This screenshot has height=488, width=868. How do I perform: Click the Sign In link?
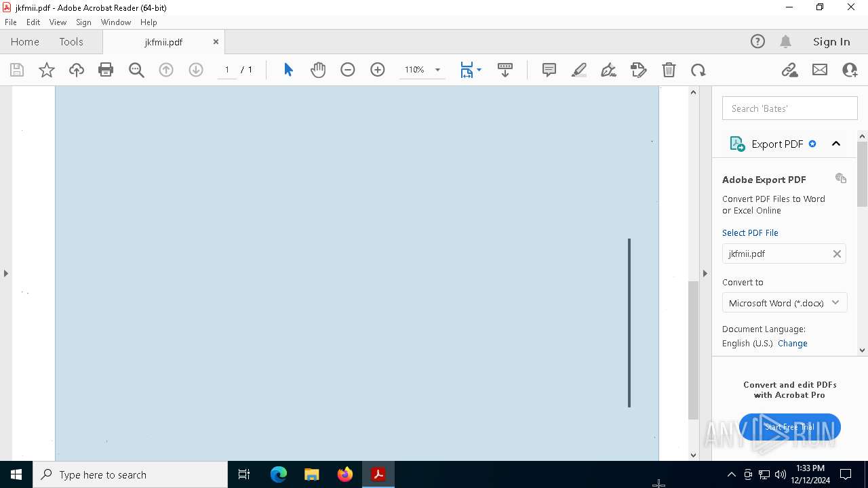[831, 41]
